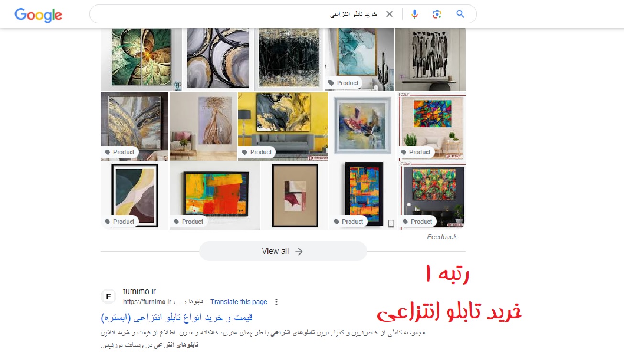Open Google Lens image search icon
Screen dimensions: 624x364
point(437,14)
